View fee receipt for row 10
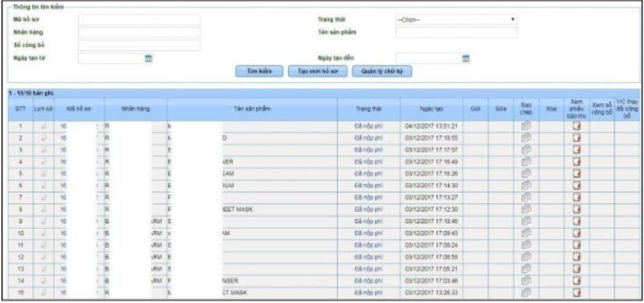The height and width of the screenshot is (303, 644). 577,233
